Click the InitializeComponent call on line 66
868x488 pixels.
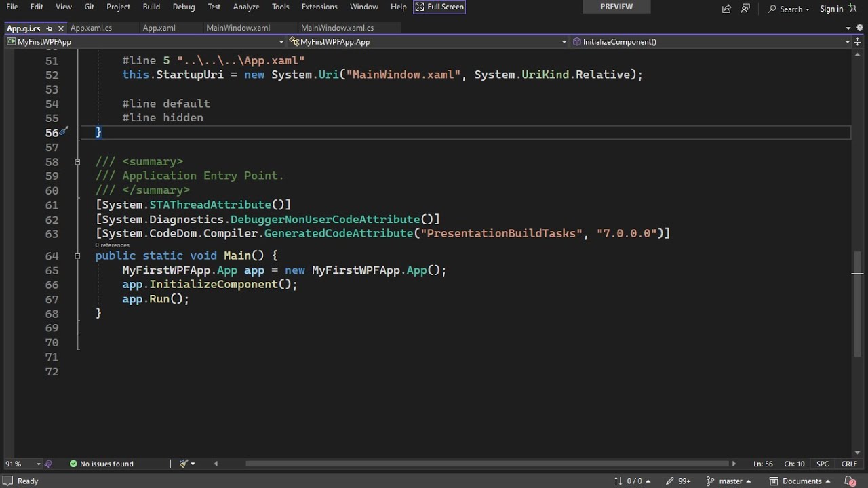coord(214,284)
